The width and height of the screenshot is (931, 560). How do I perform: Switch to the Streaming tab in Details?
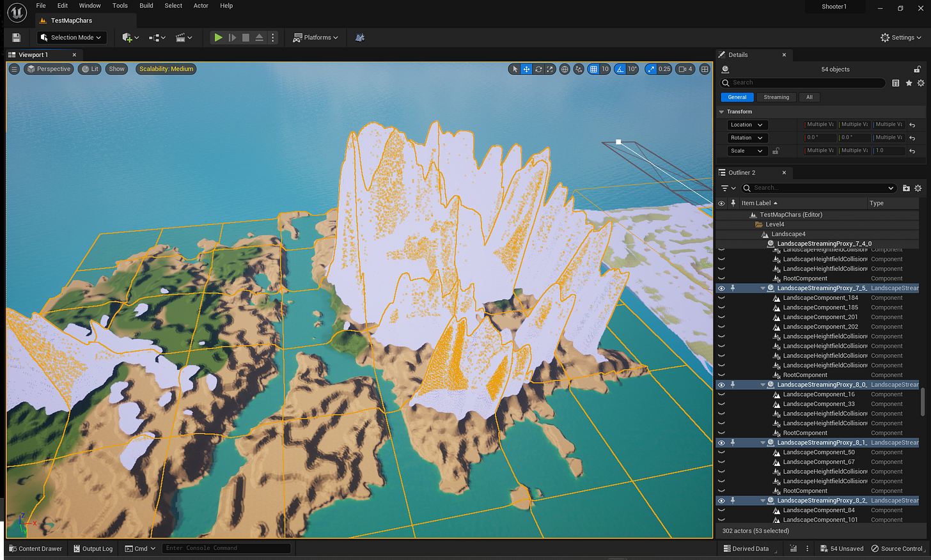click(x=776, y=97)
